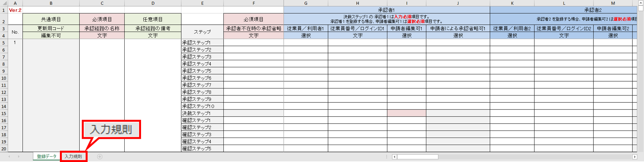The width and height of the screenshot is (644, 162).
Task: Switch to the 登録データ sheet tab
Action: coord(47,157)
